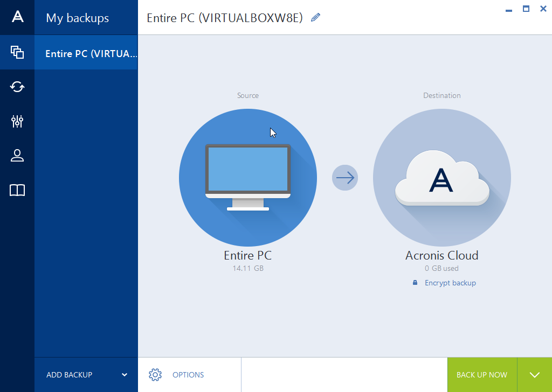
Task: Click the pencil icon to rename the backup
Action: [x=315, y=17]
